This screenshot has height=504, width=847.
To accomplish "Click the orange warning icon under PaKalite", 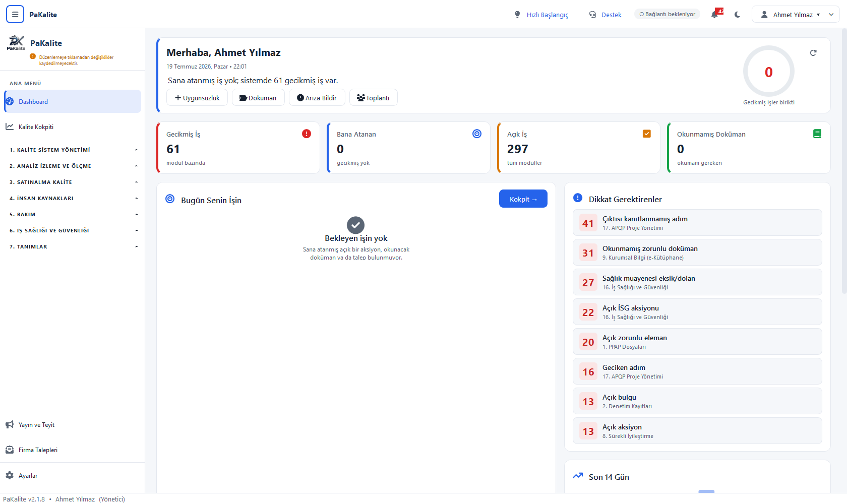I will [33, 56].
